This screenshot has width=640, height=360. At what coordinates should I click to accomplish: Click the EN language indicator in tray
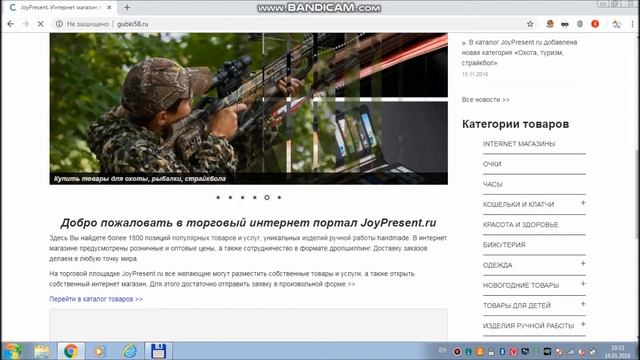coord(442,350)
